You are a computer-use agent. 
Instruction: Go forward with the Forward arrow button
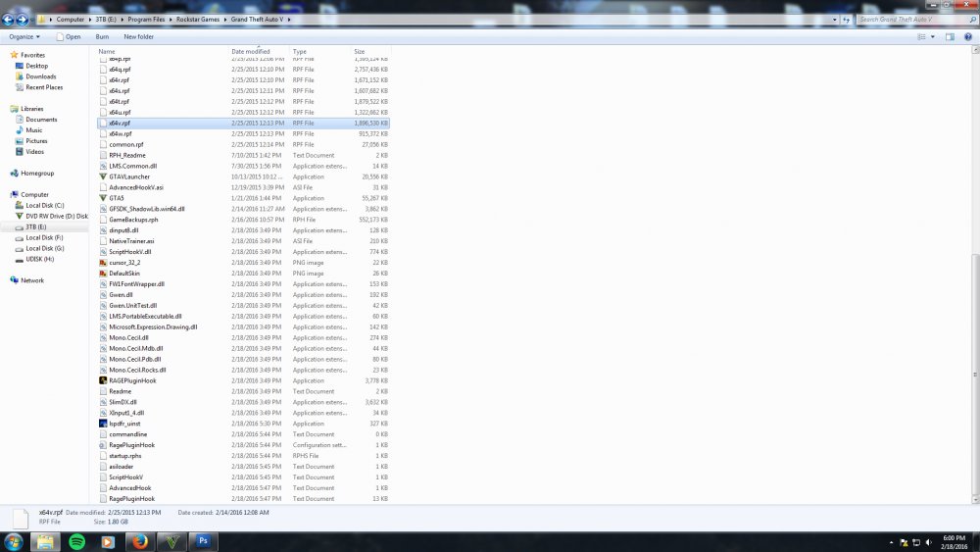[x=22, y=20]
